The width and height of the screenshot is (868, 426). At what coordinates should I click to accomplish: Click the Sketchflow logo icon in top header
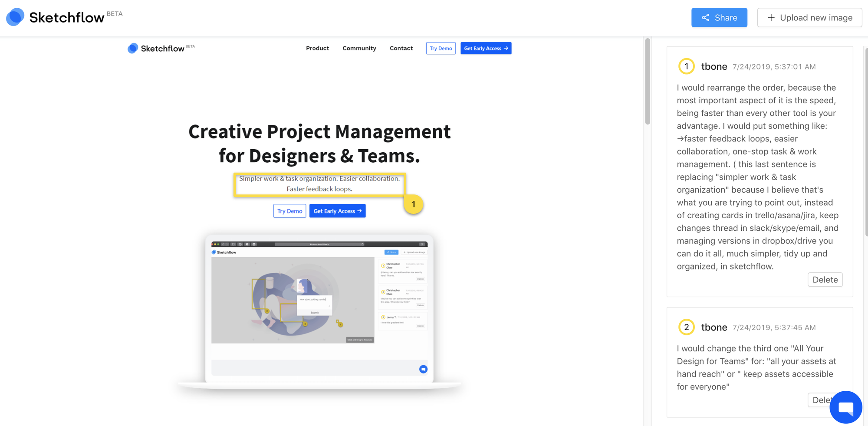click(x=15, y=17)
